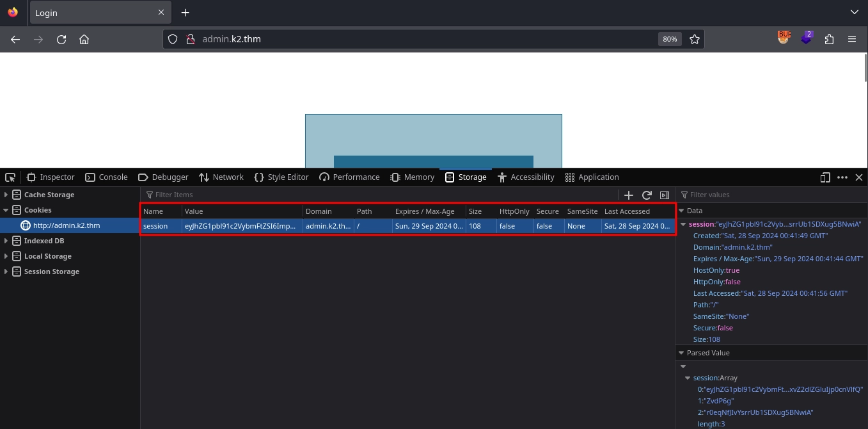Open DevTools more options ellipsis

tap(842, 177)
